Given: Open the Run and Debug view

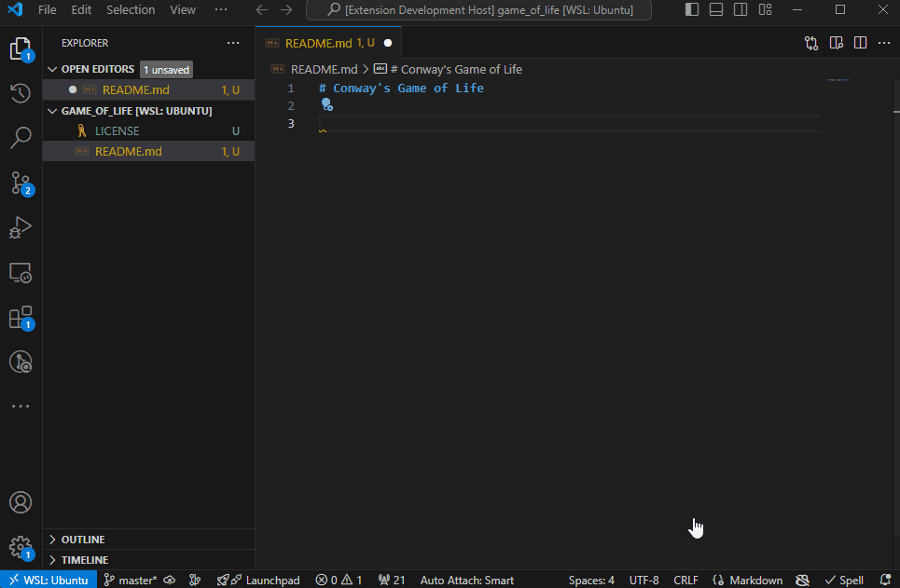Looking at the screenshot, I should pyautogui.click(x=21, y=227).
